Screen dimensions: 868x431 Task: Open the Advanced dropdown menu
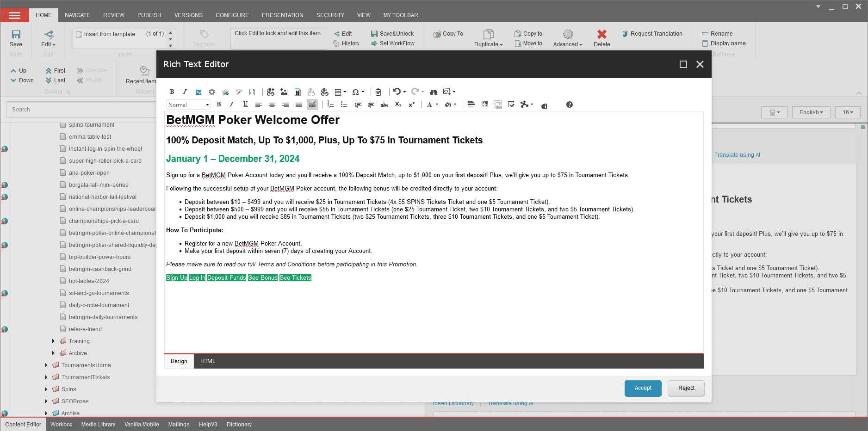(x=568, y=38)
